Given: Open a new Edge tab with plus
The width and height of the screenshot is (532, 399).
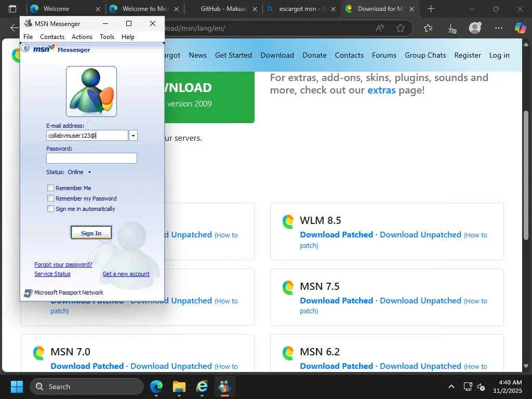Looking at the screenshot, I should point(431,9).
